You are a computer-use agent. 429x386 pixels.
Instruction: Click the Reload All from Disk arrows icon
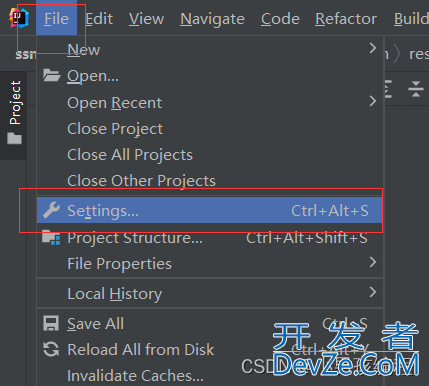(x=51, y=349)
